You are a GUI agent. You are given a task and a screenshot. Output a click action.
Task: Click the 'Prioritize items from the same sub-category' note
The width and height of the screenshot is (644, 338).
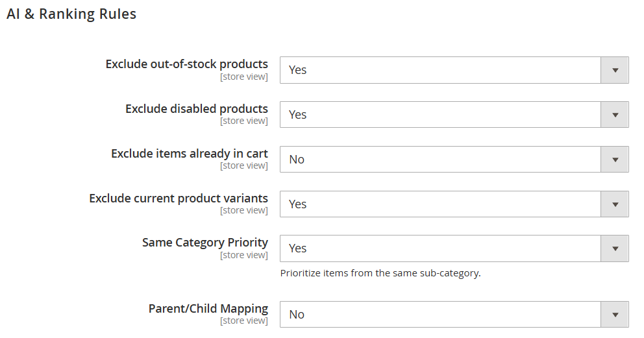click(380, 273)
